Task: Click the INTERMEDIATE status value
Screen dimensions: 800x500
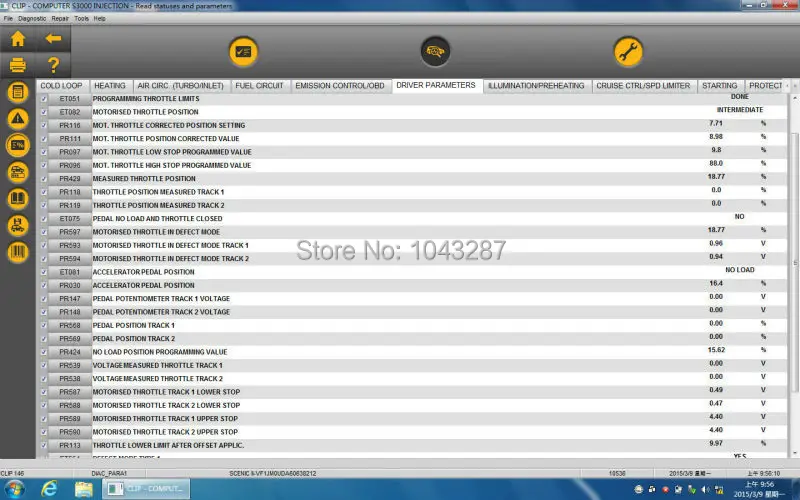Action: (x=740, y=110)
